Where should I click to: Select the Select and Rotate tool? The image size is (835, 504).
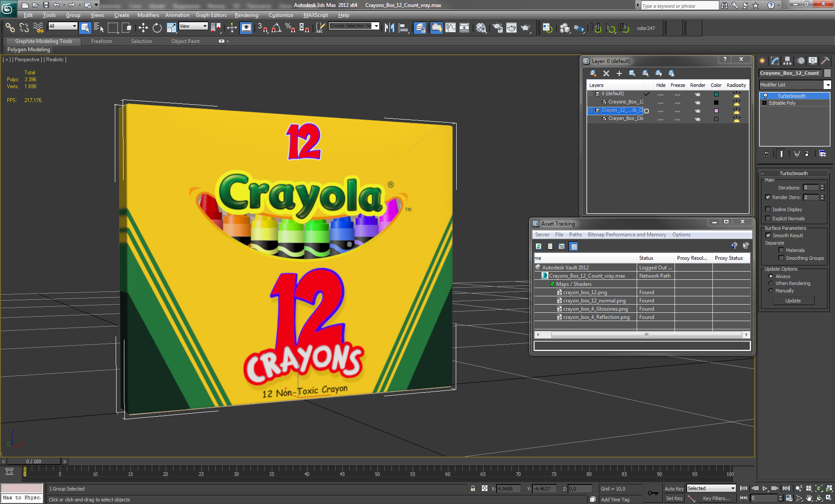157,28
